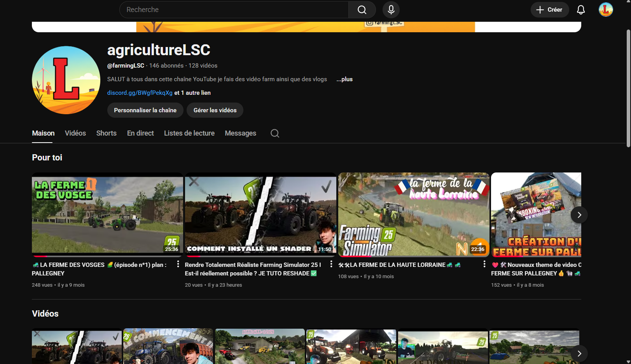Open options for Reshade tutorial video

[x=331, y=264]
